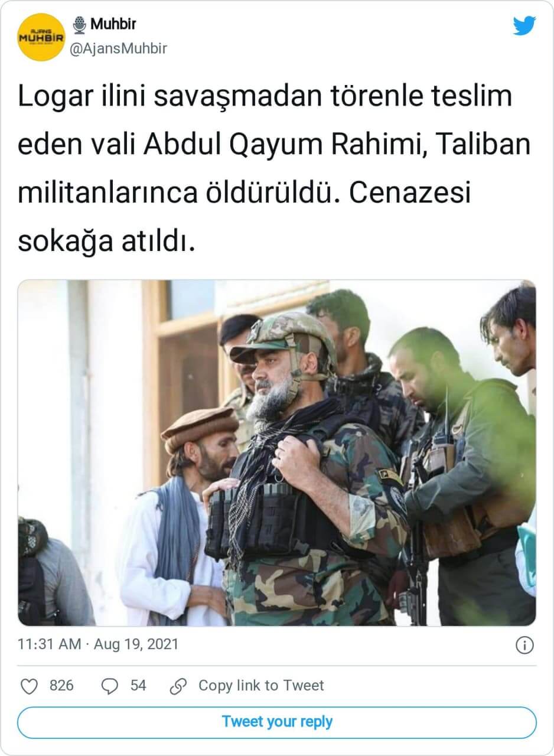View the 826 likes count

[61, 685]
